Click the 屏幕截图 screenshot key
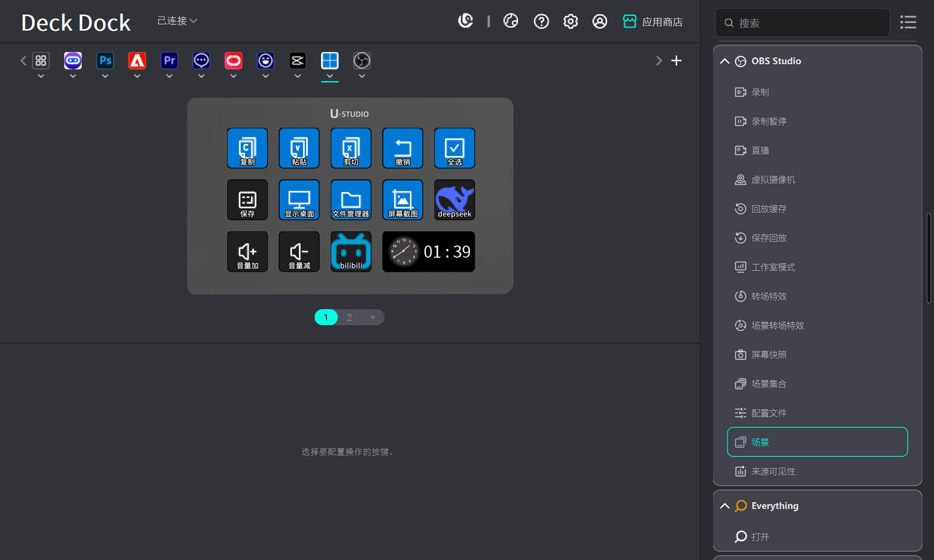This screenshot has height=560, width=934. tap(402, 200)
